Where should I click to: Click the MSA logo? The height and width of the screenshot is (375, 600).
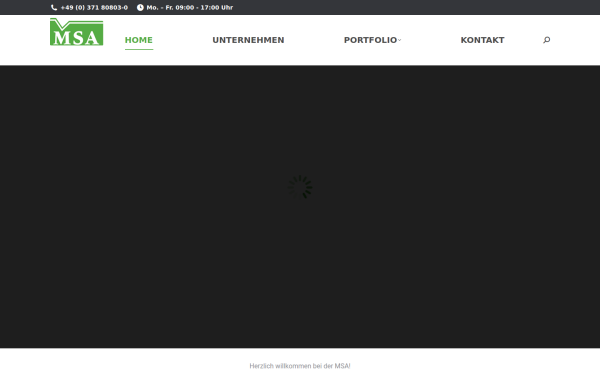[77, 32]
